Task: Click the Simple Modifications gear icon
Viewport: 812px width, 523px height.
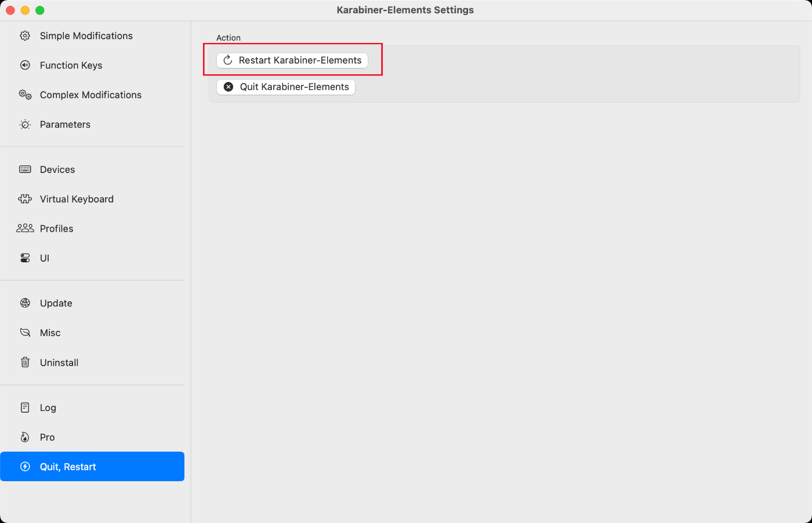Action: click(25, 35)
